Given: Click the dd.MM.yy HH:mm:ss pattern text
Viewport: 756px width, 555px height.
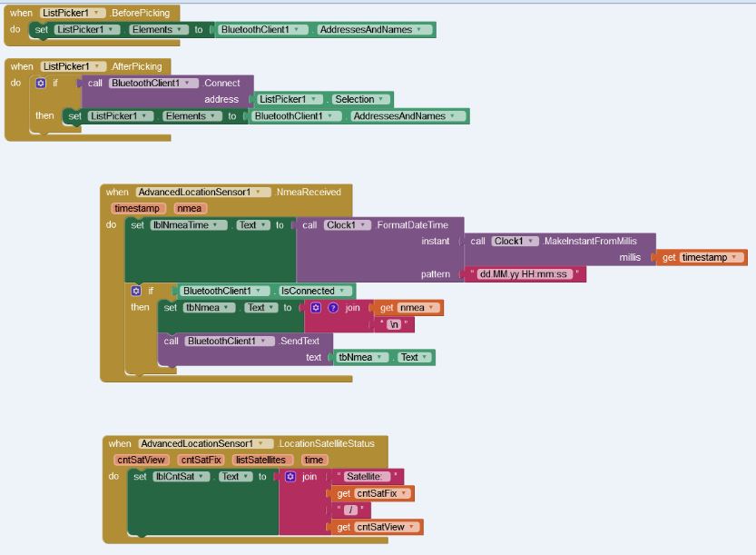Looking at the screenshot, I should point(525,274).
